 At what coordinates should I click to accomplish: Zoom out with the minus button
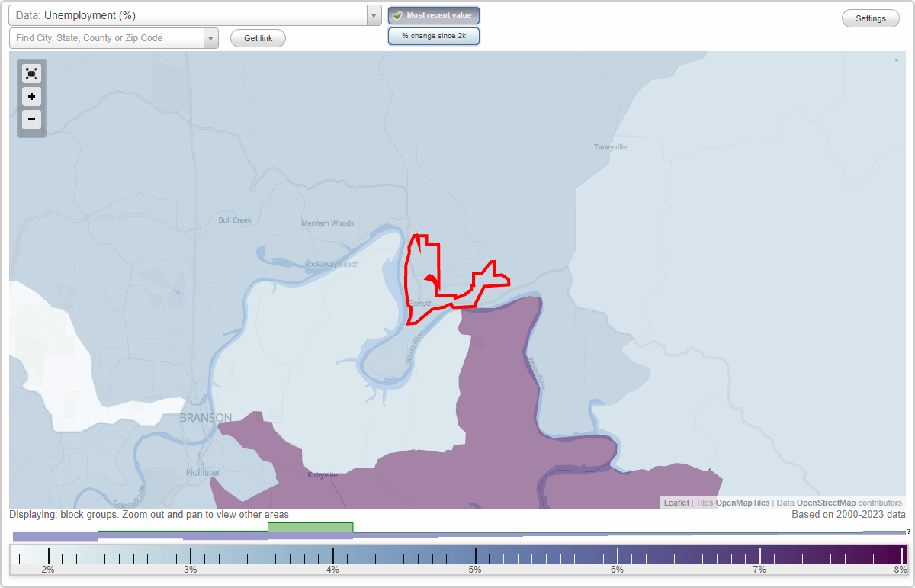31,120
